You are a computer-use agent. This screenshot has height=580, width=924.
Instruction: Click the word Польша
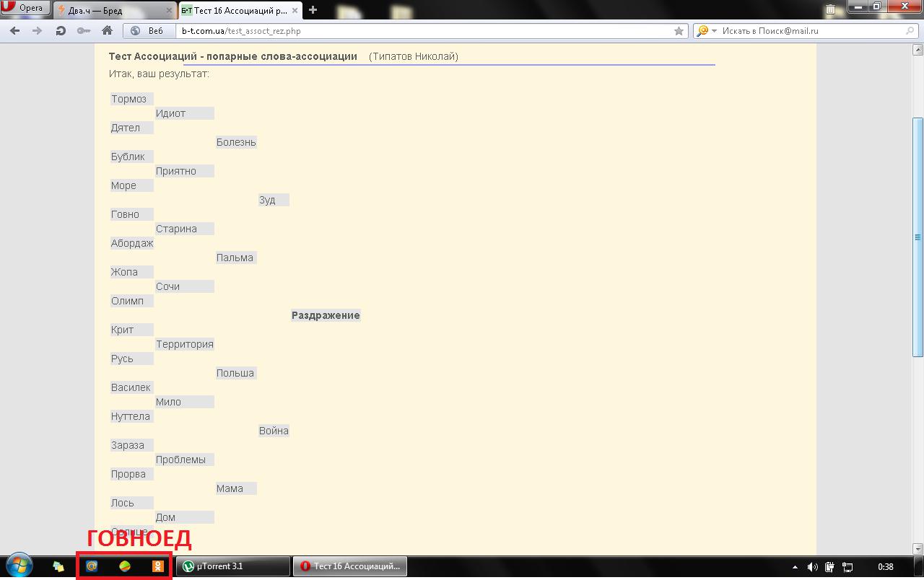click(235, 373)
